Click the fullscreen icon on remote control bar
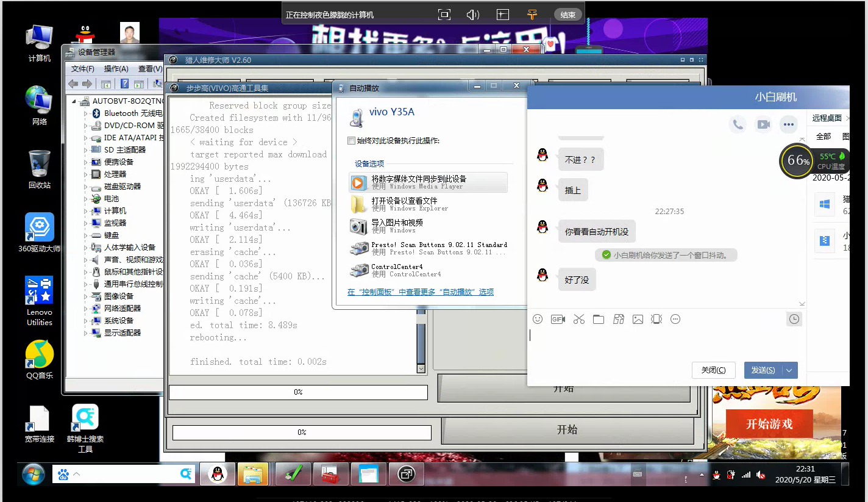Viewport: 868px width, 502px height. pyautogui.click(x=444, y=15)
